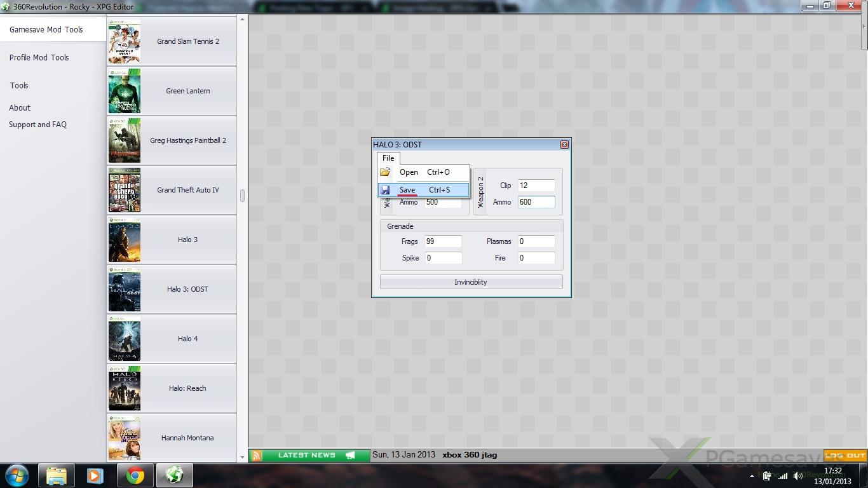This screenshot has width=868, height=488.
Task: Click the Frags grenade input field
Action: (443, 241)
